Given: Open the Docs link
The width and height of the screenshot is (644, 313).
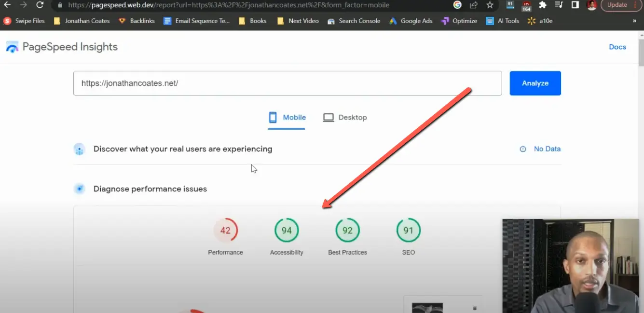Looking at the screenshot, I should click(x=617, y=47).
